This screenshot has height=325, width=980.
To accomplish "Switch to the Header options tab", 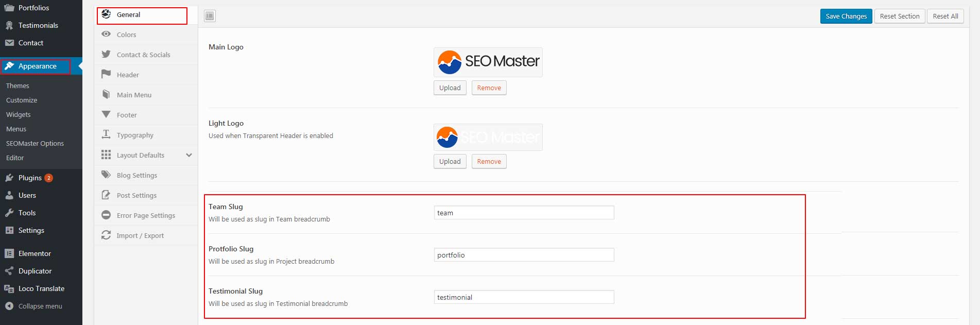I will click(146, 75).
